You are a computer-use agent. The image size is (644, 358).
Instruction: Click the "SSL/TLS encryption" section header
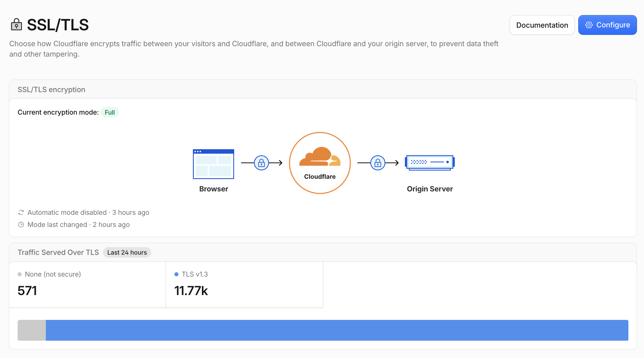coord(51,89)
